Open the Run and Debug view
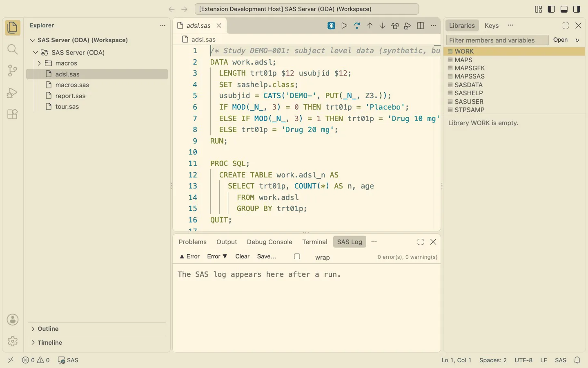This screenshot has height=368, width=588. coord(13,93)
